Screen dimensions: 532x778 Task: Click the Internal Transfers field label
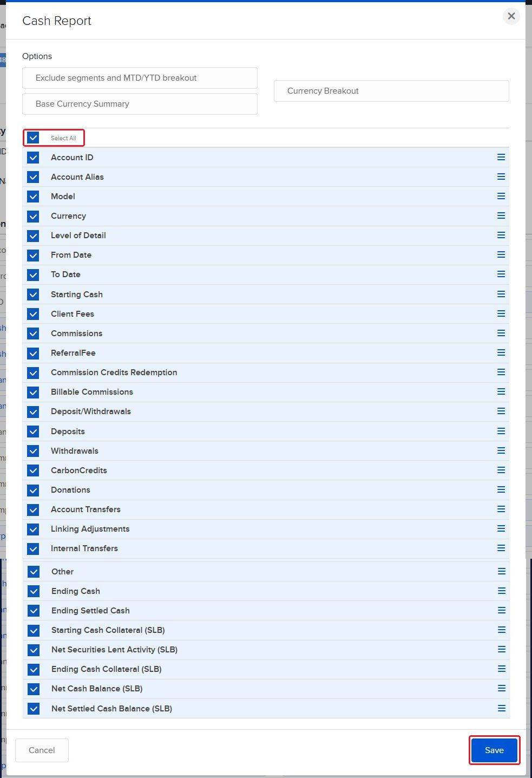click(84, 548)
